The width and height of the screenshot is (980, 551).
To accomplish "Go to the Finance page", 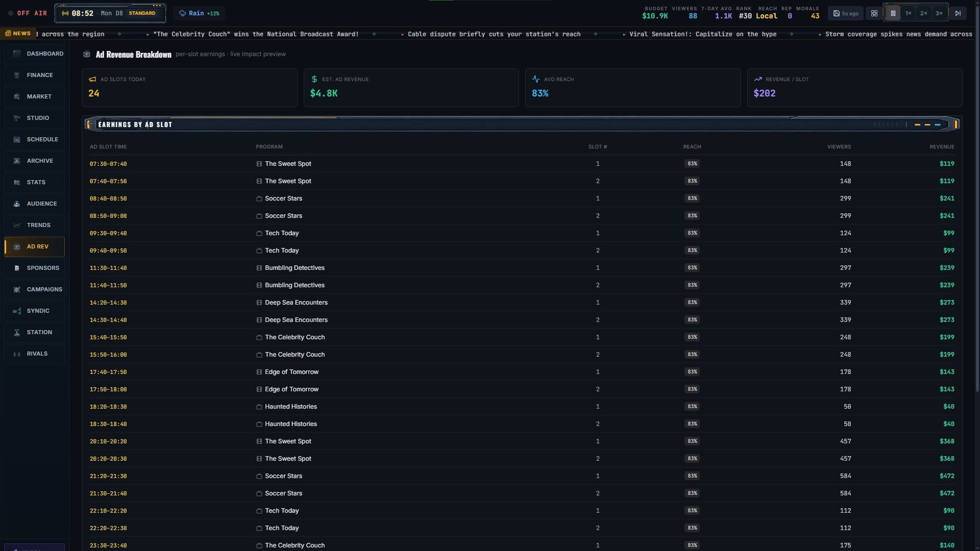I will point(35,75).
